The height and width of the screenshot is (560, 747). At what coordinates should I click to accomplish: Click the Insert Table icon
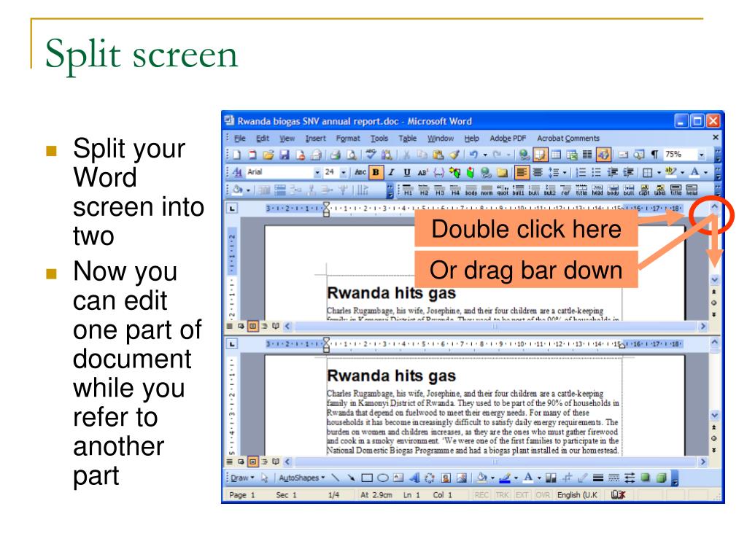pos(556,155)
